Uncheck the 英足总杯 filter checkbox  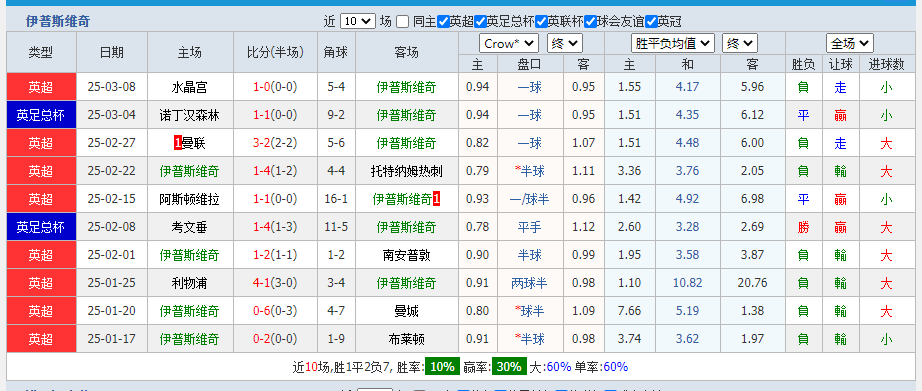point(480,22)
